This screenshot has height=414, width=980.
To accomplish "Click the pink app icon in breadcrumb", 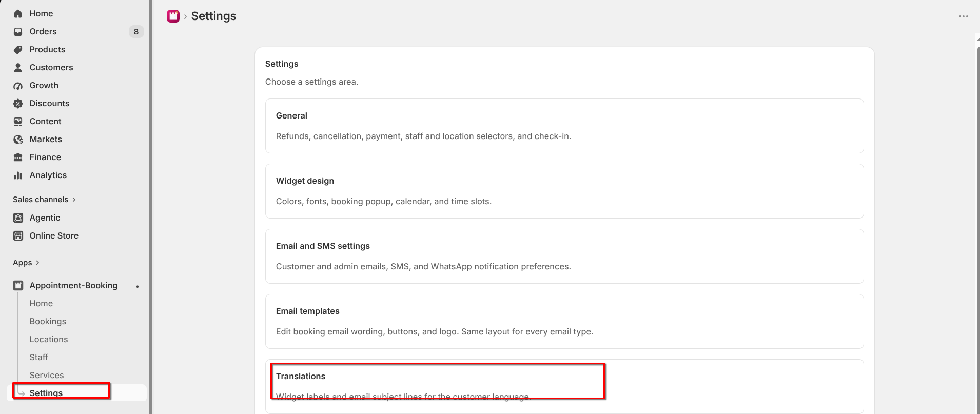I will [173, 16].
